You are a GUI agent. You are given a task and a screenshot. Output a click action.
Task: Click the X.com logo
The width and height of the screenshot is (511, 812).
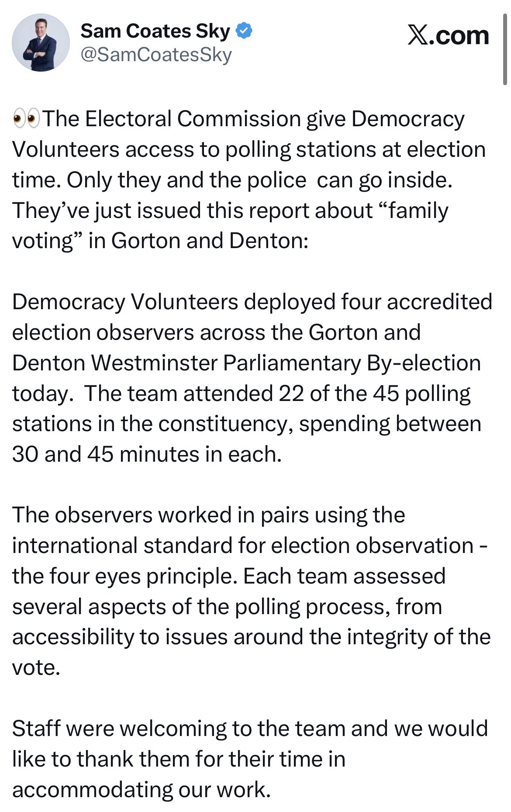click(x=448, y=36)
